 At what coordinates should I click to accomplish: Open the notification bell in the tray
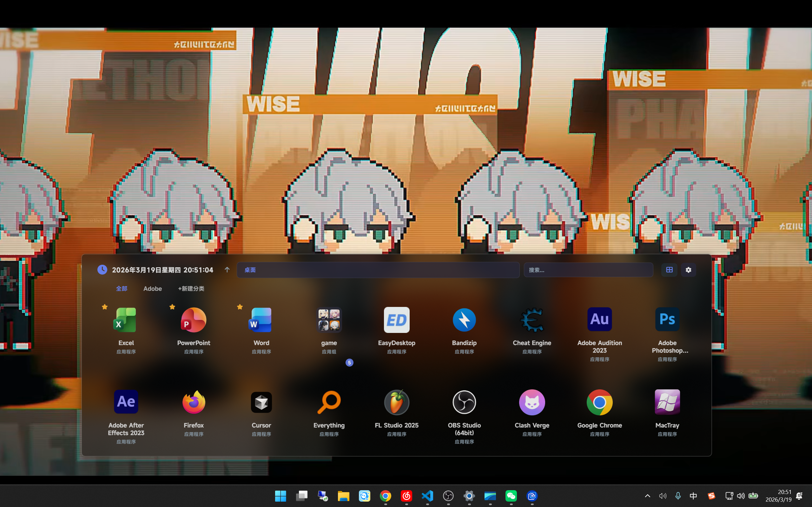(800, 496)
